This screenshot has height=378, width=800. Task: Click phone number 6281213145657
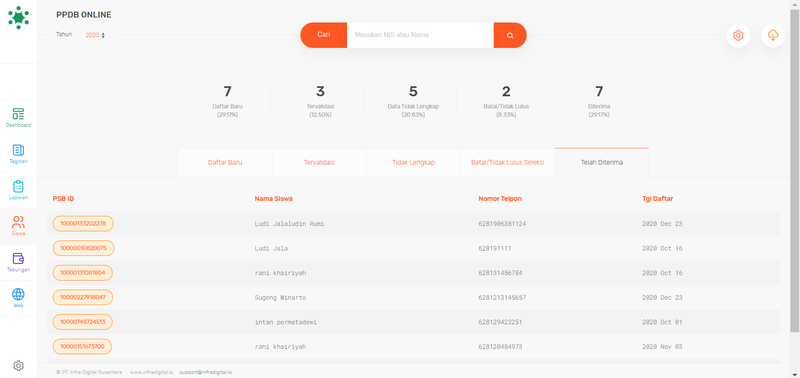click(502, 297)
